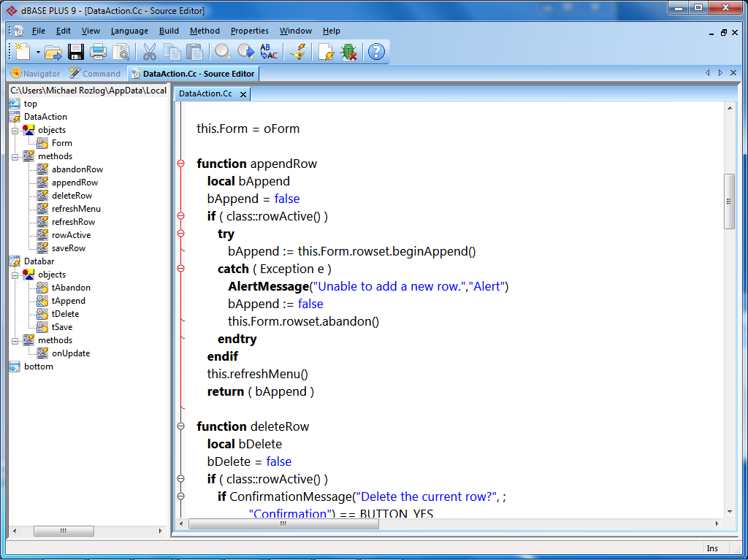This screenshot has height=560, width=748.
Task: Select the tDelete object
Action: (x=65, y=314)
